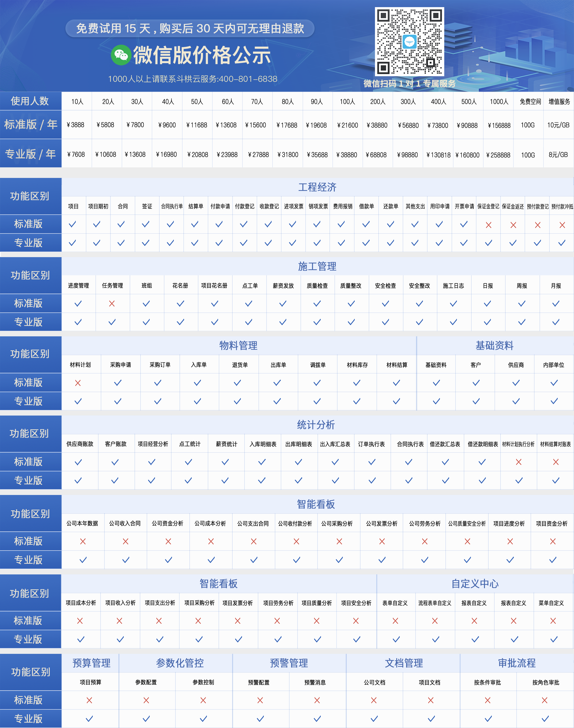This screenshot has width=574, height=728.
Task: Click the 专业版 check mark under 材料计划
Action: pos(78,402)
